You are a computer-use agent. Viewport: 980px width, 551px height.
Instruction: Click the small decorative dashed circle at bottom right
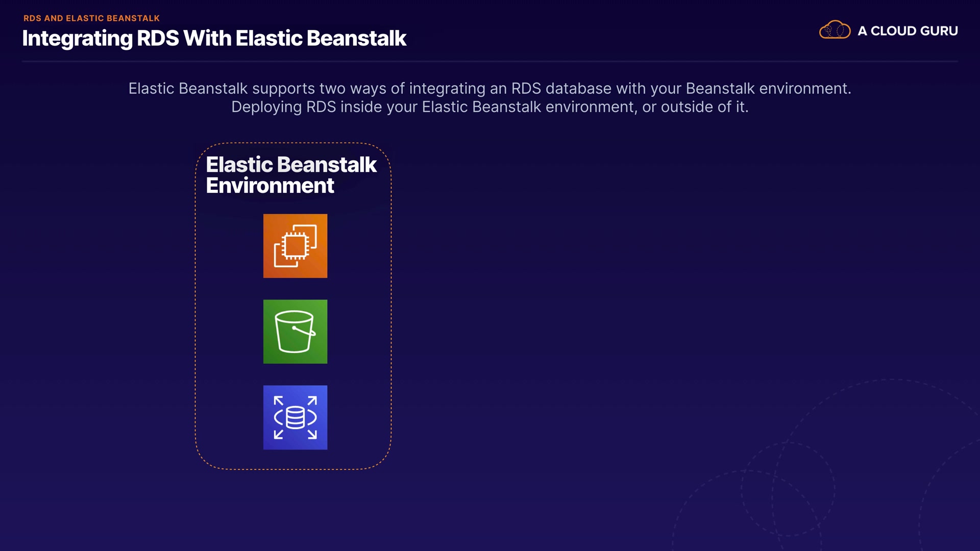pos(788,489)
